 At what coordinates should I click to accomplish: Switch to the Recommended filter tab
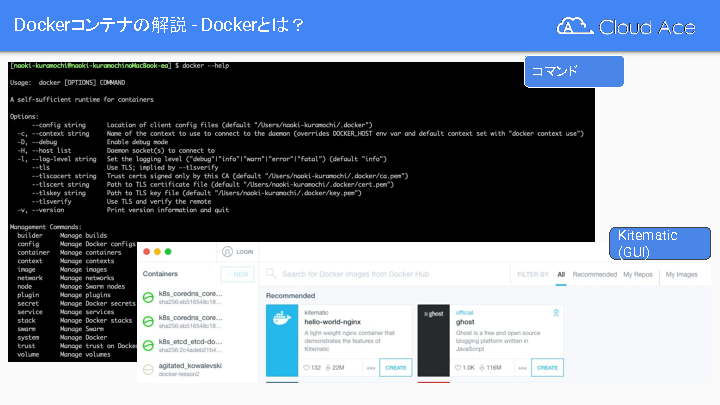tap(594, 274)
